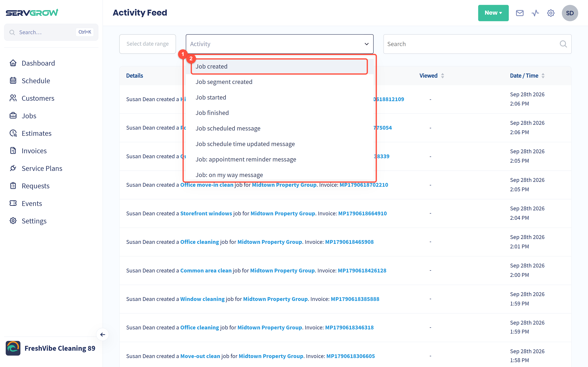This screenshot has width=588, height=367.
Task: Expand the New button menu
Action: pyautogui.click(x=493, y=13)
